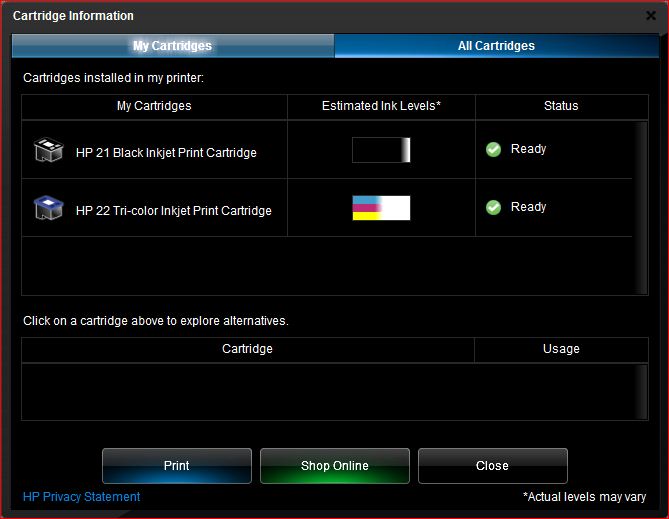Click the Status column header
This screenshot has height=519, width=669.
pos(561,106)
